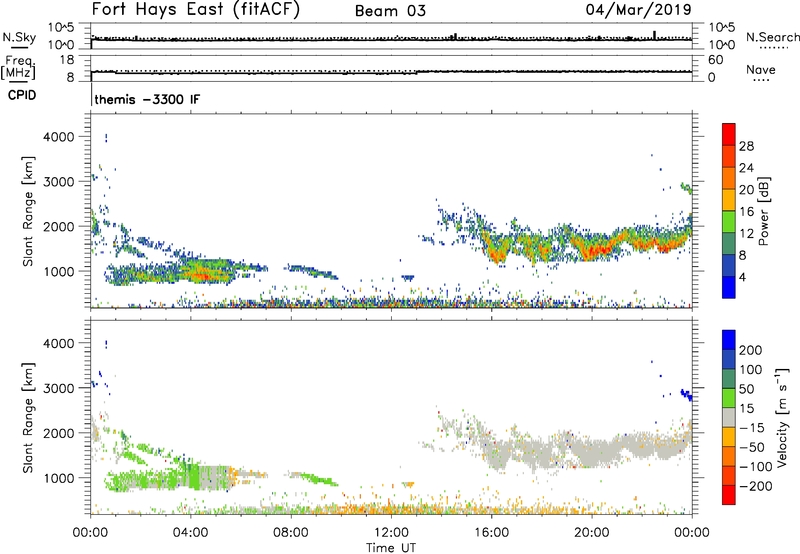
Task: Click the 'Velocity [m s-1]' colorbar label
Action: tap(782, 417)
